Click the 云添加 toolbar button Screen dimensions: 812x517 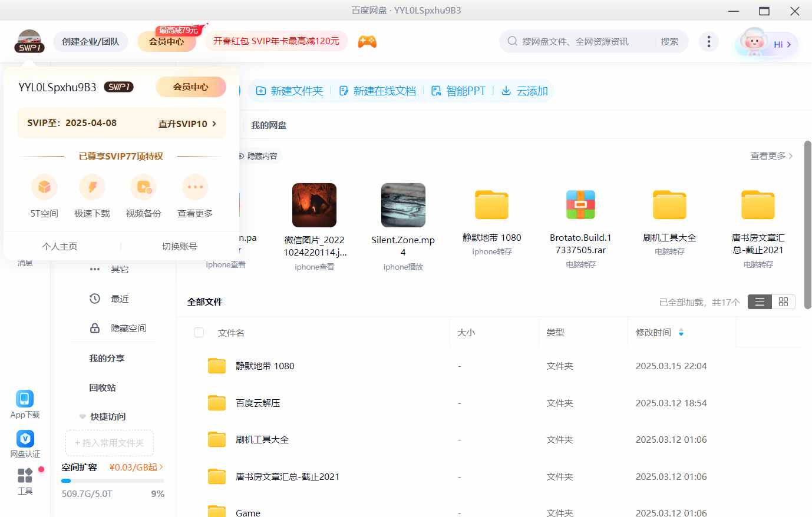click(x=524, y=91)
